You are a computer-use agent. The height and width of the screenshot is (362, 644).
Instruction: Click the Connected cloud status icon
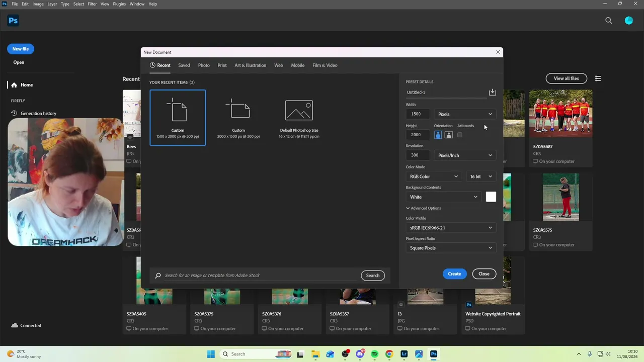(x=14, y=325)
